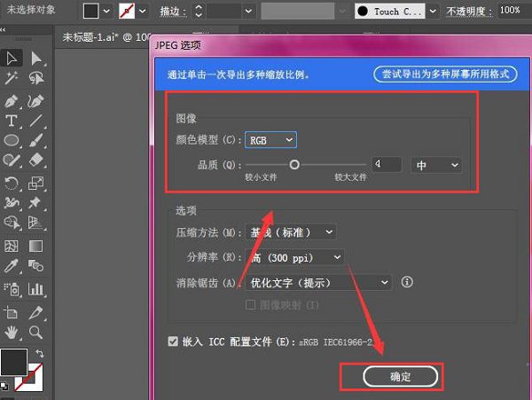The width and height of the screenshot is (532, 400).
Task: Open the quality preset 中 dropdown
Action: tap(436, 165)
